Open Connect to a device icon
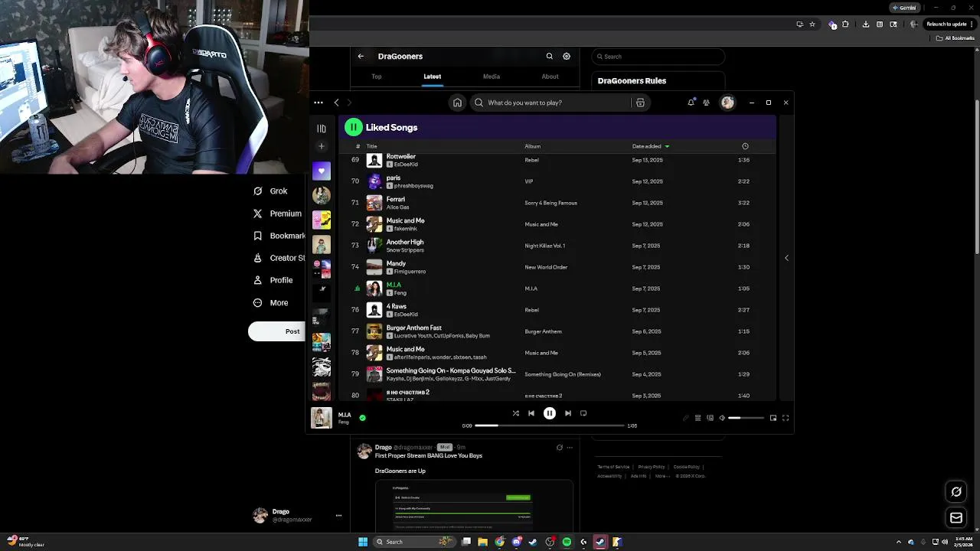 tap(710, 418)
